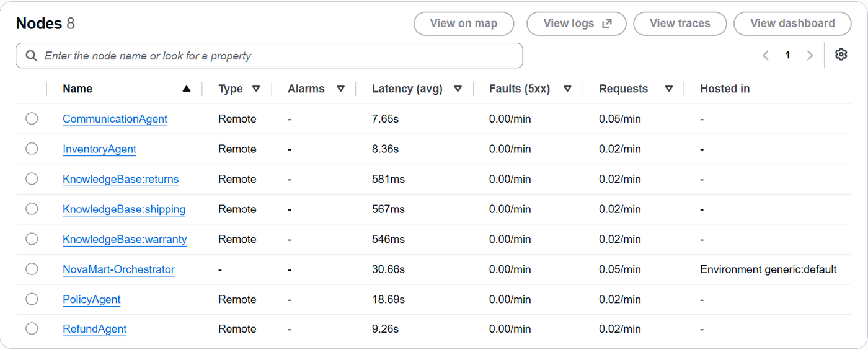
Task: Click the View traces button
Action: [680, 24]
